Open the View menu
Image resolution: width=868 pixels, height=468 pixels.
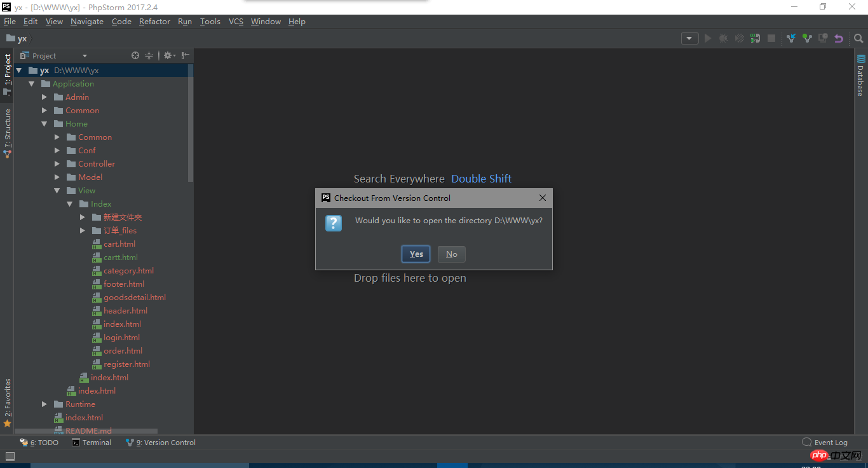54,21
